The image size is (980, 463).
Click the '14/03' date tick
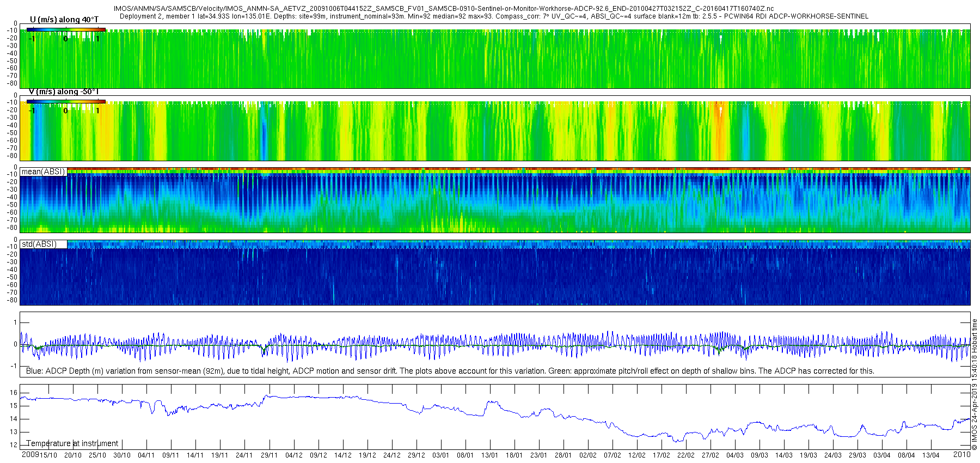[784, 455]
